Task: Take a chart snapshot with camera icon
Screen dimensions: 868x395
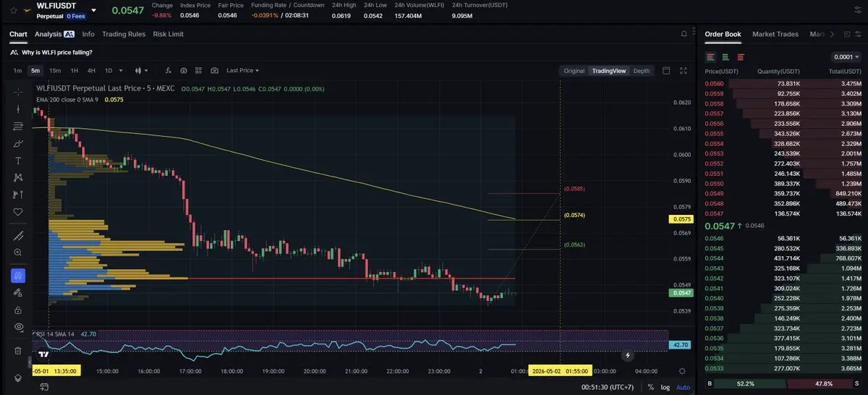Action: (x=215, y=70)
